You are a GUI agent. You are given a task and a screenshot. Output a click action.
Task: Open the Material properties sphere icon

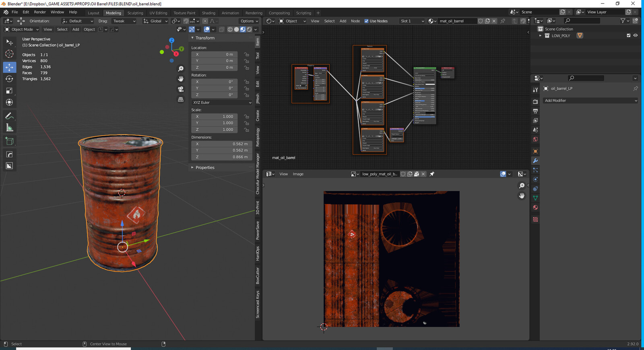point(535,208)
